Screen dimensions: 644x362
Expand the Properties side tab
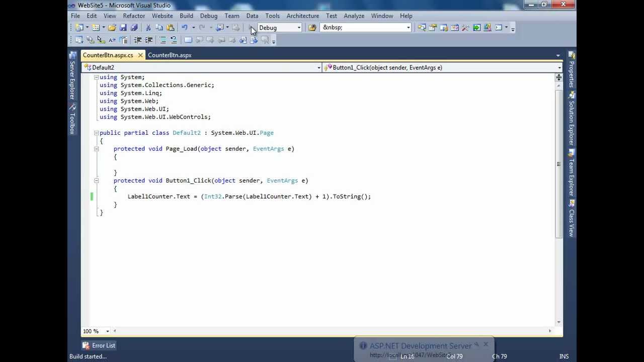[572, 70]
